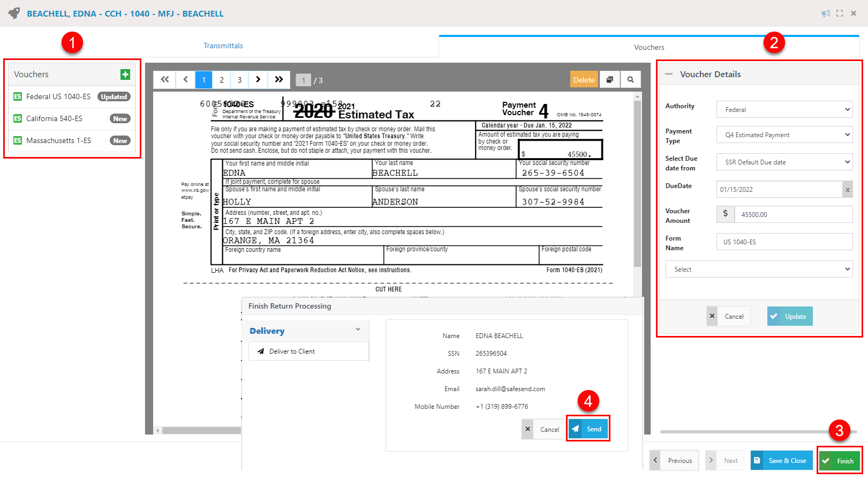
Task: Open the Payment Type dropdown
Action: (x=784, y=135)
